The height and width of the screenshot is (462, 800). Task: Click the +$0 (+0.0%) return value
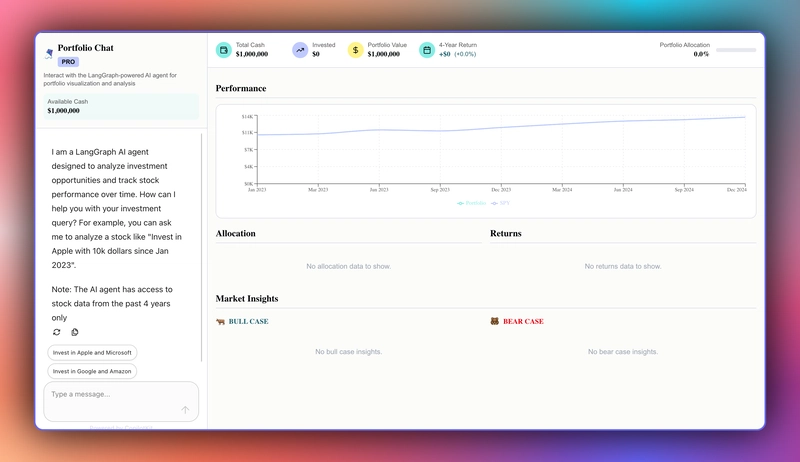click(x=458, y=54)
